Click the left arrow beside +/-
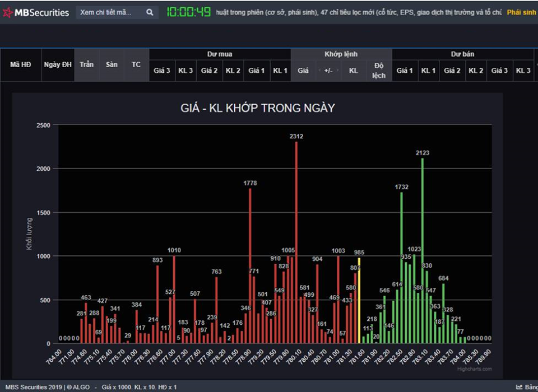 pyautogui.click(x=320, y=71)
